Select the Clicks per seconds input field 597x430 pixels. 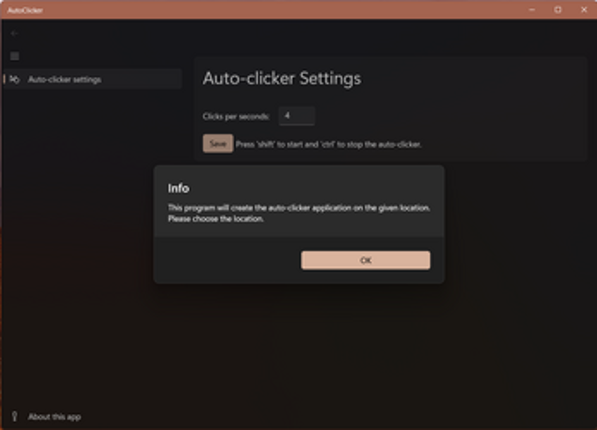point(297,116)
